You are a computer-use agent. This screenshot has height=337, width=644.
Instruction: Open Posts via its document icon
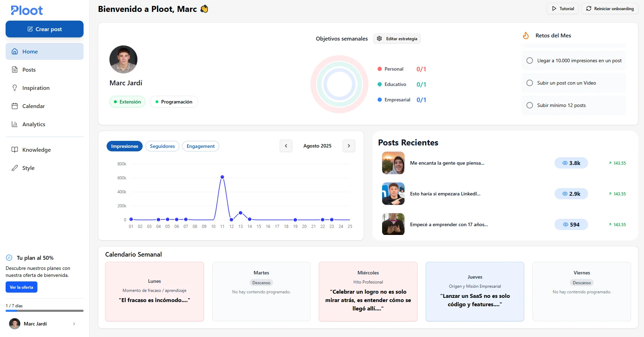[x=15, y=70]
